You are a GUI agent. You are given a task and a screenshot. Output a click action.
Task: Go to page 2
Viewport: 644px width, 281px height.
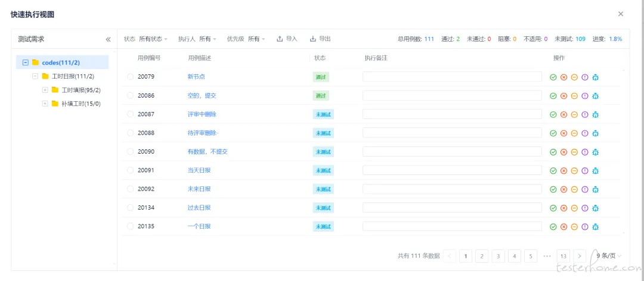(x=482, y=256)
